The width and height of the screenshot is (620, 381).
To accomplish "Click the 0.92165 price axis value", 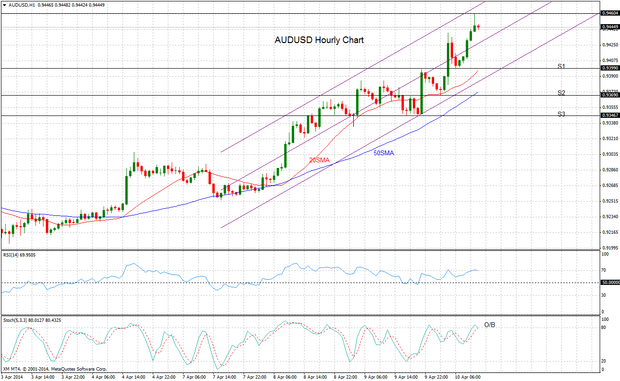I will coord(610,232).
